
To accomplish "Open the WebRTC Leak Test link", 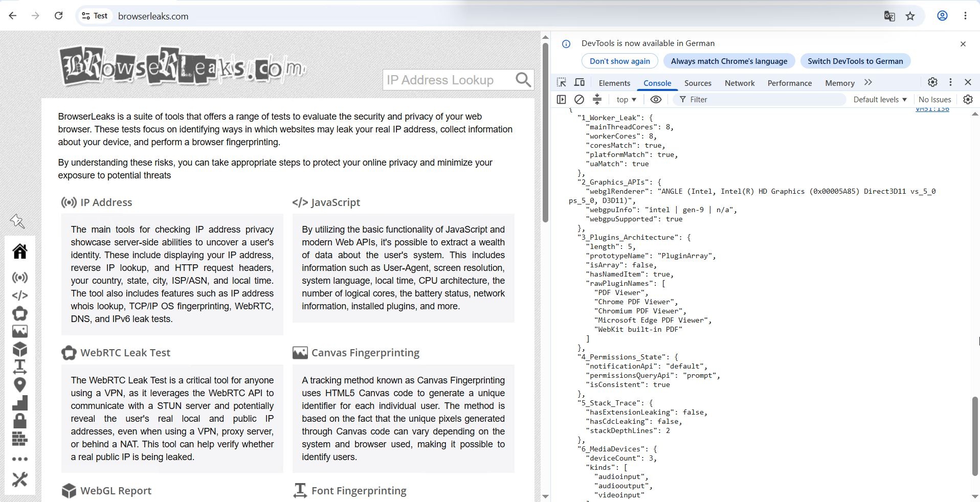I will tap(125, 353).
